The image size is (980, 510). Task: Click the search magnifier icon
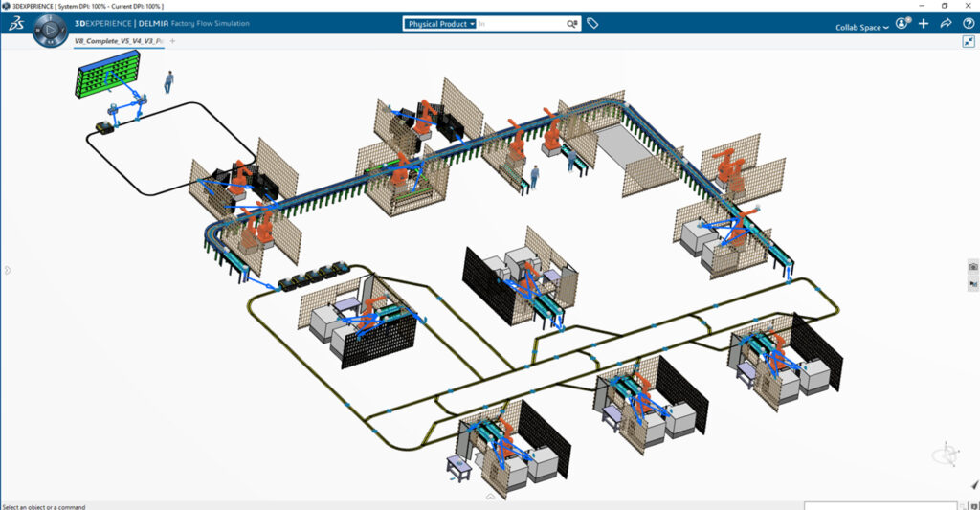[571, 23]
